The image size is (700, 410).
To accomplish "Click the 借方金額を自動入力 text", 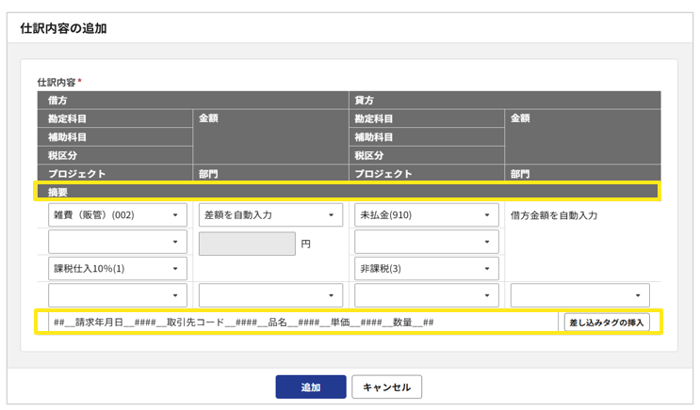I will [x=553, y=215].
